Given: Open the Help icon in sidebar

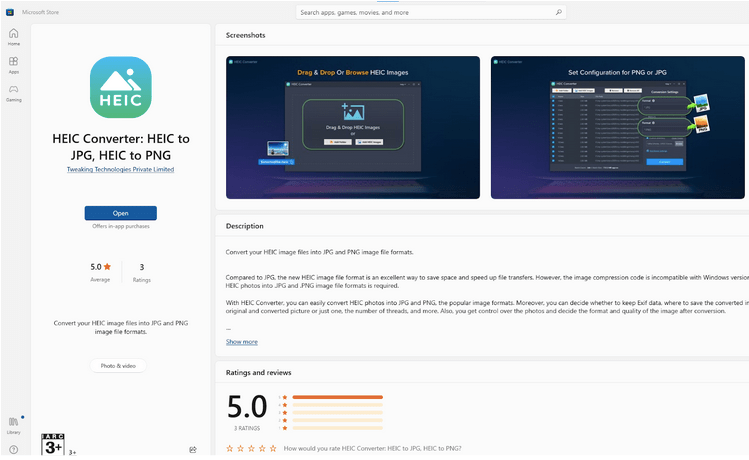Looking at the screenshot, I should pos(13,449).
